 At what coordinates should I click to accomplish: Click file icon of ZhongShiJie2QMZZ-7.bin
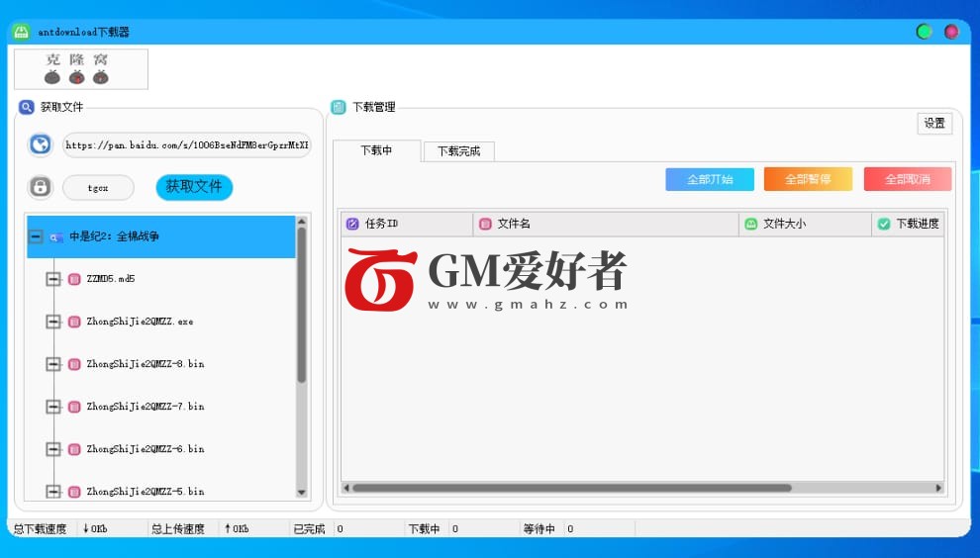click(x=74, y=407)
